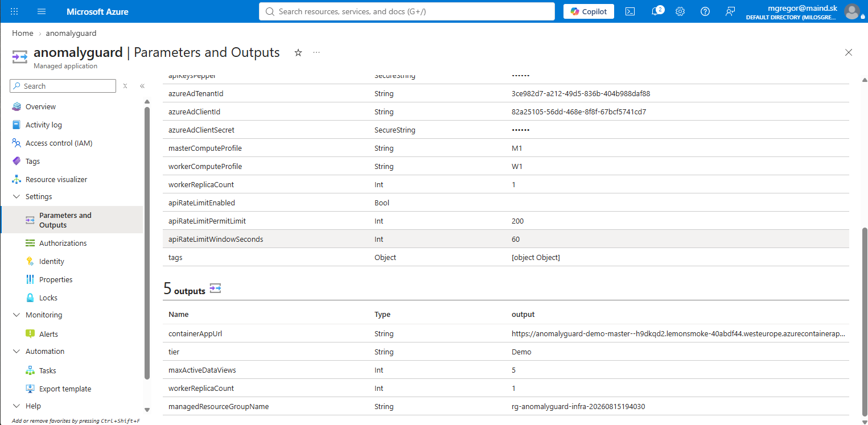Open Access control (IAM)
Screen dimensions: 868x425
(x=59, y=143)
